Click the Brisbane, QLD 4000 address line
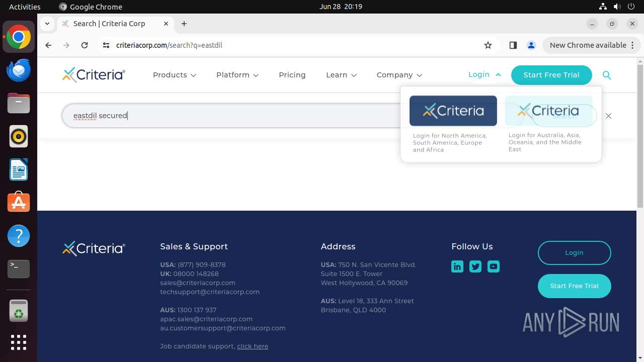 353,310
